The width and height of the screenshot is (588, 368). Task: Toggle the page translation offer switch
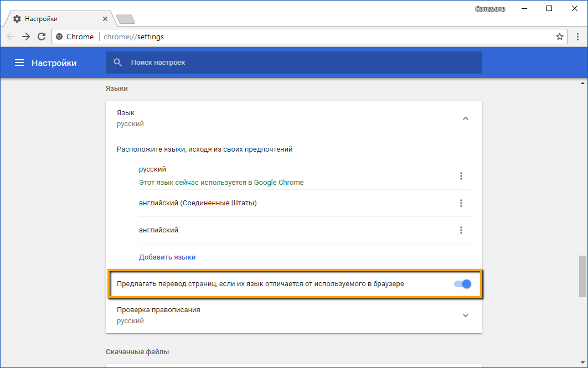point(462,284)
